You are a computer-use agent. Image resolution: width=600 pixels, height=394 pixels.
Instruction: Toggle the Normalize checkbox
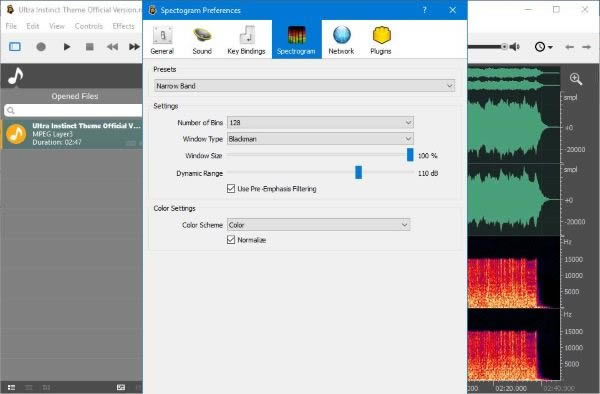[231, 240]
